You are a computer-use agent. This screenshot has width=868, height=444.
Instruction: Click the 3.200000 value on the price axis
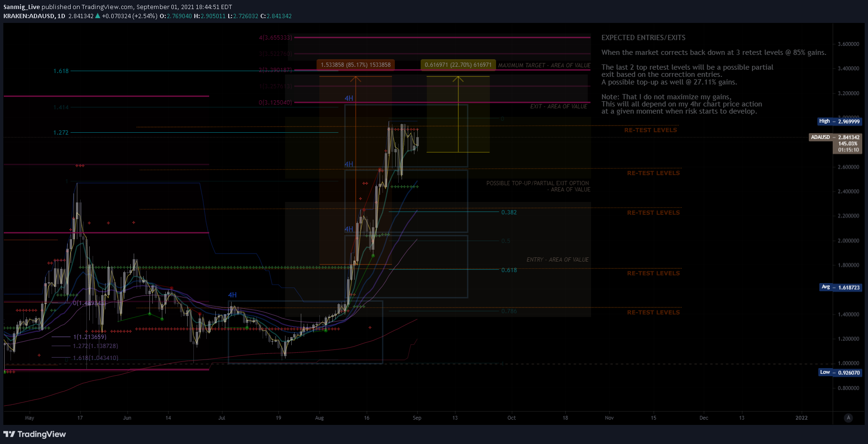click(x=848, y=93)
